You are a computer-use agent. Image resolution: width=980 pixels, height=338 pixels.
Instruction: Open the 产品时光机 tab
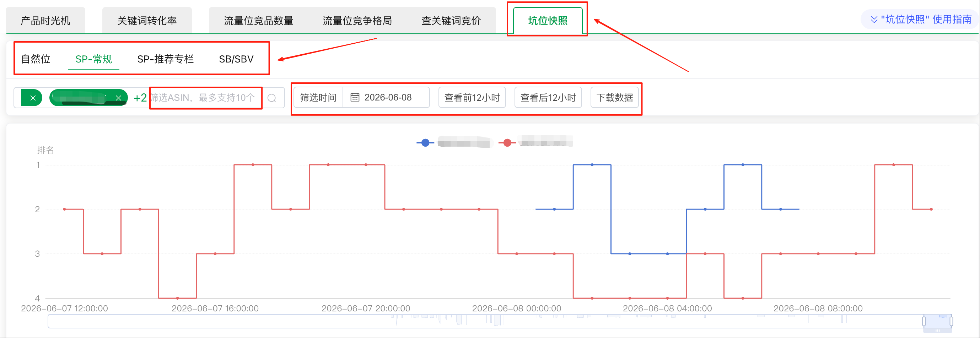[x=45, y=21]
